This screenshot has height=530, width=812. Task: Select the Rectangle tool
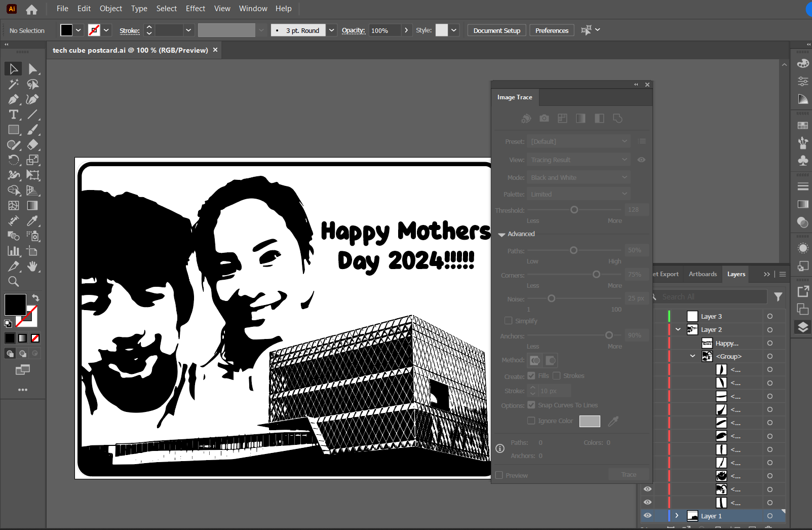click(x=14, y=130)
